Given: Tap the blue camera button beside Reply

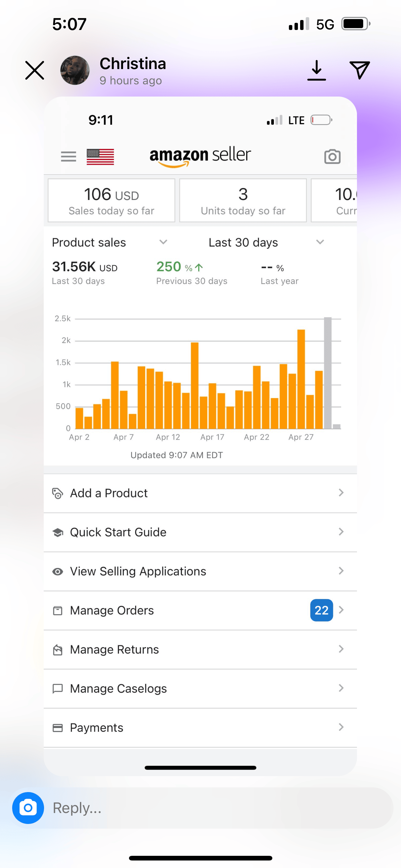Looking at the screenshot, I should pos(28,808).
